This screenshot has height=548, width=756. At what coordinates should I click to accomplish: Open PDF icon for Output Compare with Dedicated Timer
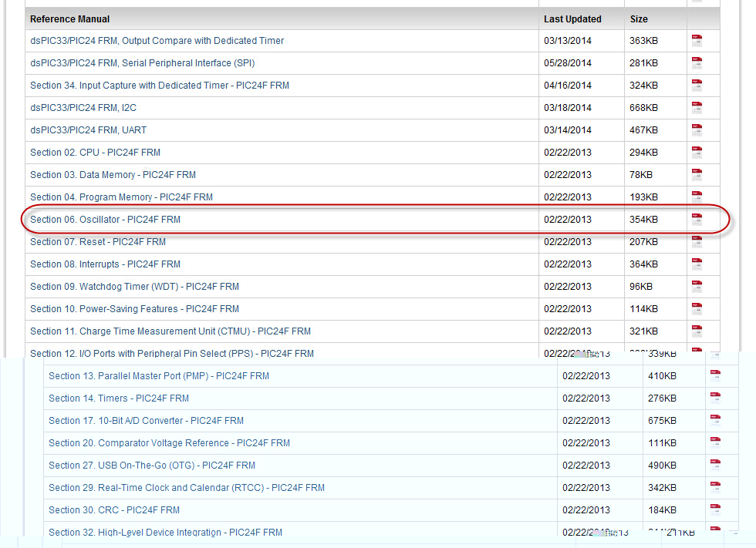tap(697, 40)
